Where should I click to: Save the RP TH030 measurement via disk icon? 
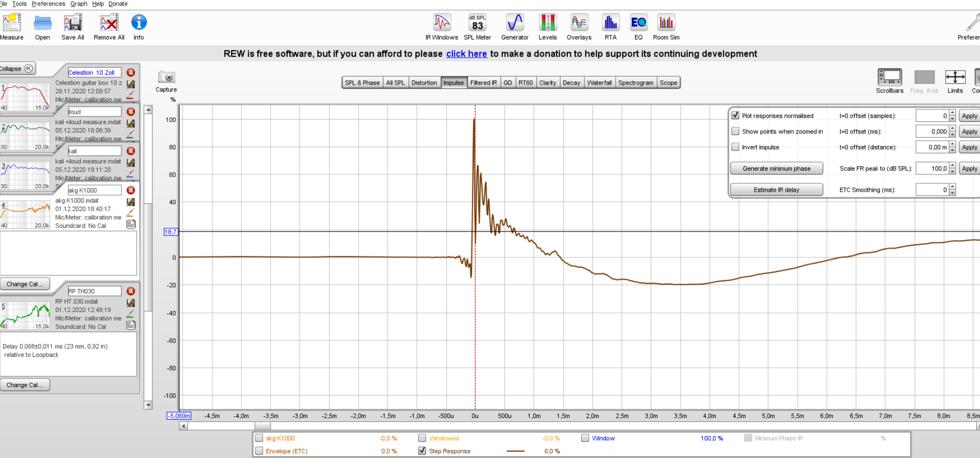(131, 303)
